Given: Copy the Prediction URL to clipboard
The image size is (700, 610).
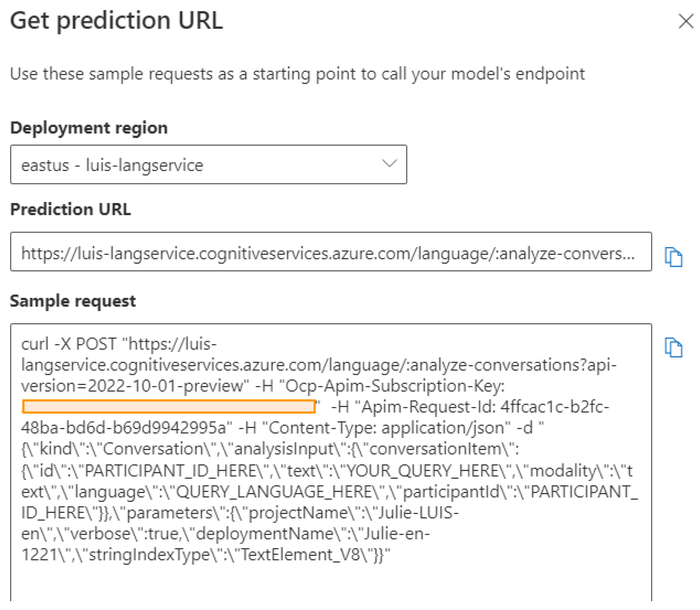Looking at the screenshot, I should [x=673, y=257].
